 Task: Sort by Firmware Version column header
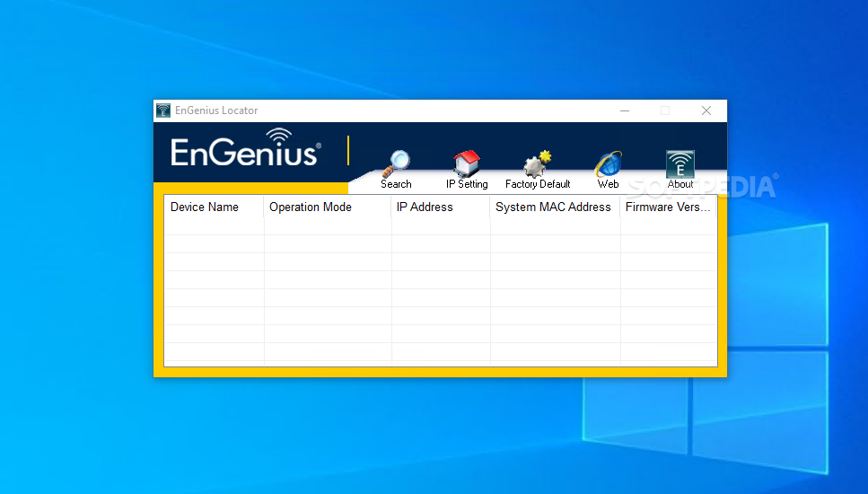tap(668, 207)
